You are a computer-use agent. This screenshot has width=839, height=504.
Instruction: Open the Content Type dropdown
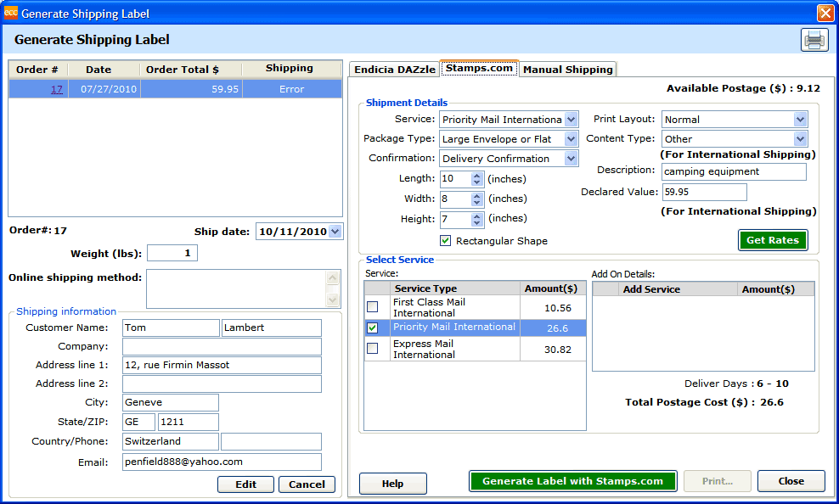800,139
